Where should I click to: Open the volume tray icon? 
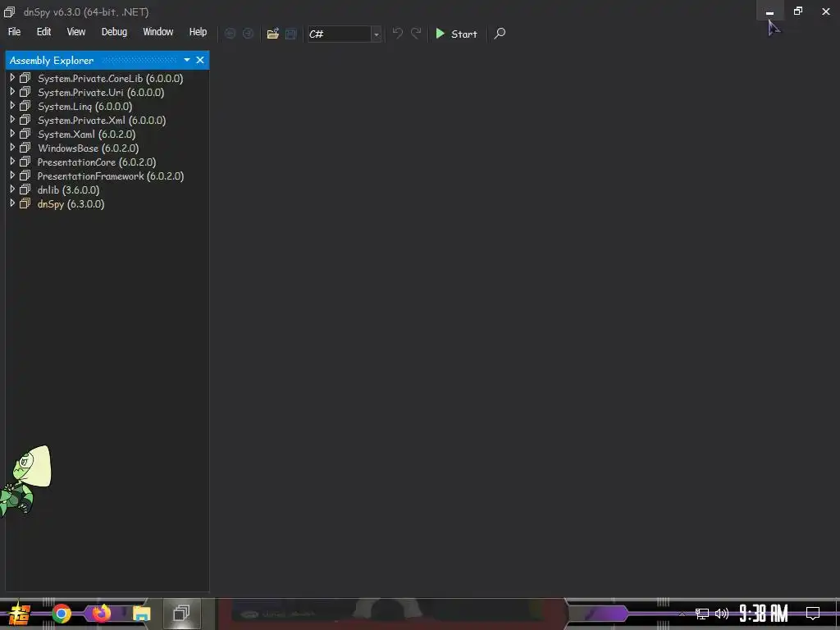722,614
